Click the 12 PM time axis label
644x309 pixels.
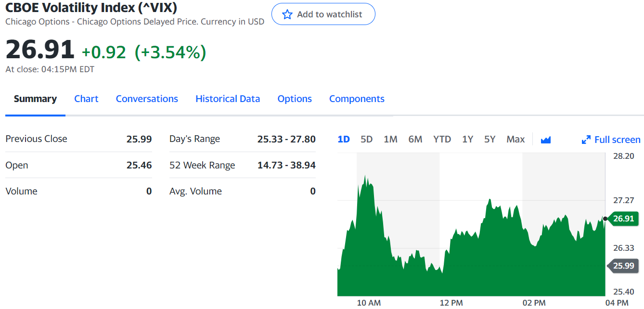click(x=451, y=303)
